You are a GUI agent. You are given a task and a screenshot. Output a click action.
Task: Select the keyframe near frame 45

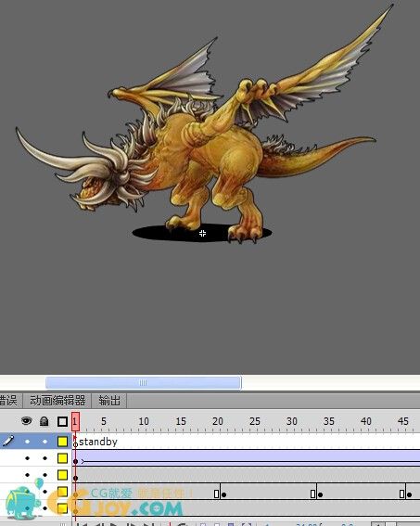point(409,494)
